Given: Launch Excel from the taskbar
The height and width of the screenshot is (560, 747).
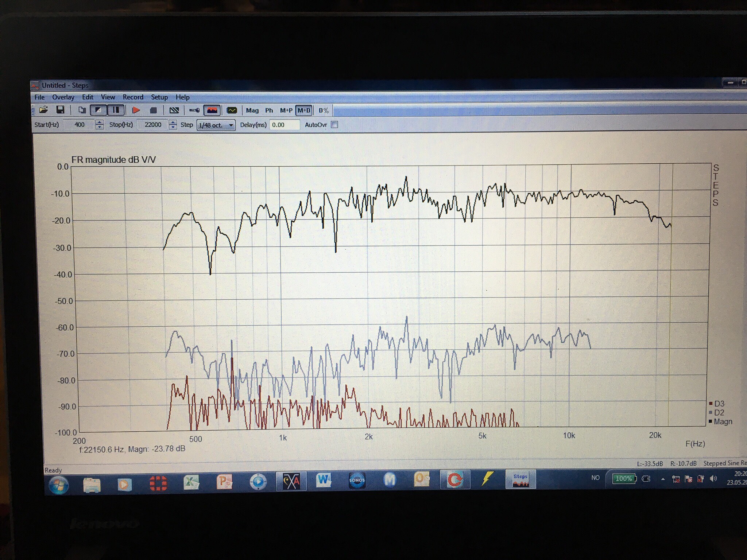Looking at the screenshot, I should pyautogui.click(x=191, y=483).
